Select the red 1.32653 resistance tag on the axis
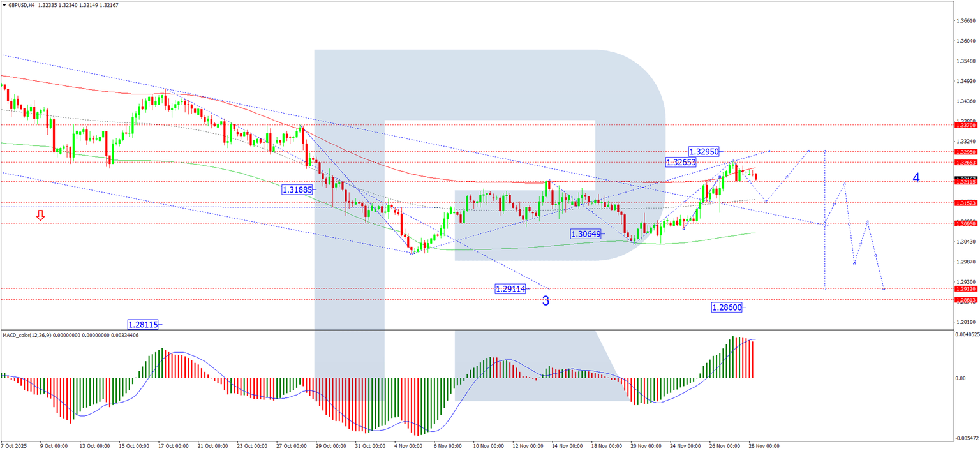The image size is (980, 451). pos(965,163)
